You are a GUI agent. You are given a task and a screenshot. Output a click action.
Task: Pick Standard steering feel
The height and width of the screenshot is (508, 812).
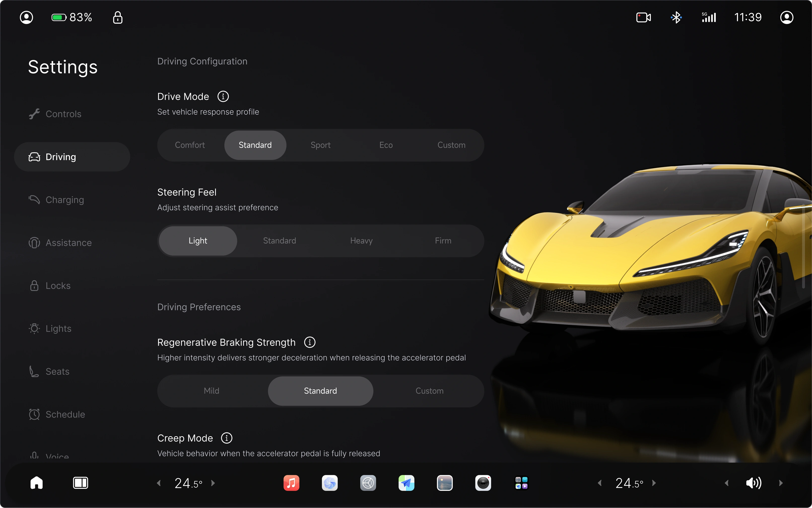click(x=280, y=241)
